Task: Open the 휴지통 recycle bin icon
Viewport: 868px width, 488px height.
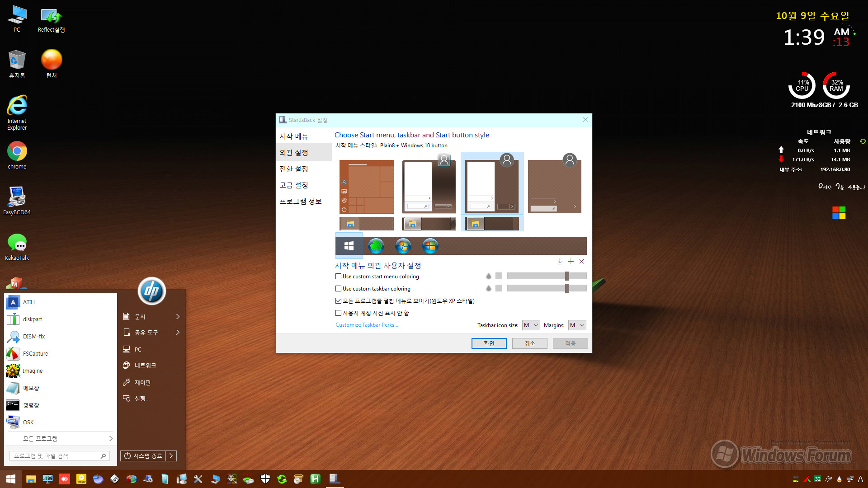Action: (x=17, y=64)
